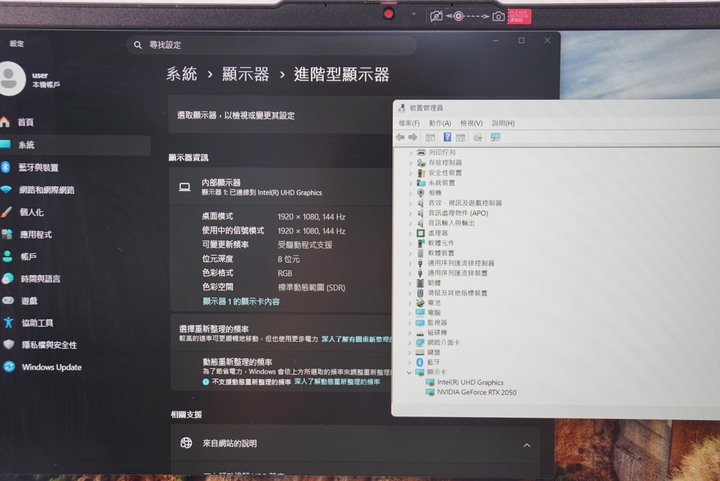Select 韌體 in Device Manager tree
The image size is (720, 481).
[433, 283]
